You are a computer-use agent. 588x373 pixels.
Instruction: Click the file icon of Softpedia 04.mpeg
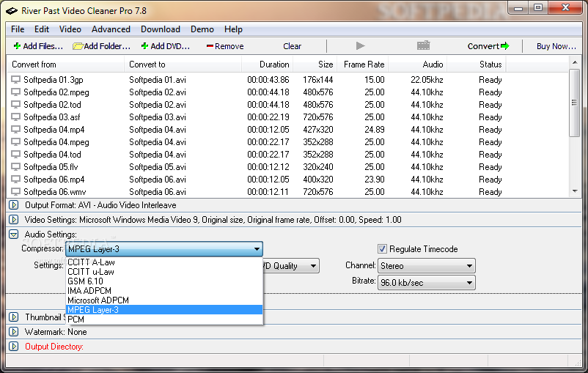15,142
